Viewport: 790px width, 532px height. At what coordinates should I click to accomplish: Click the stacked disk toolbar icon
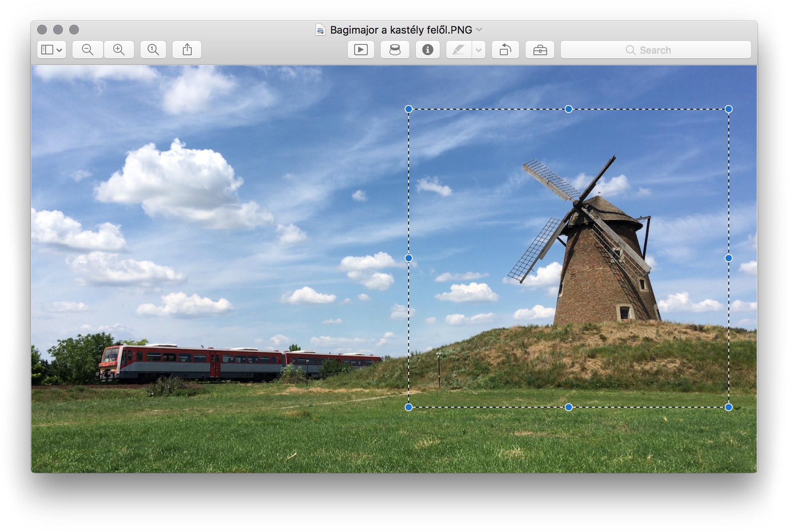tap(395, 50)
